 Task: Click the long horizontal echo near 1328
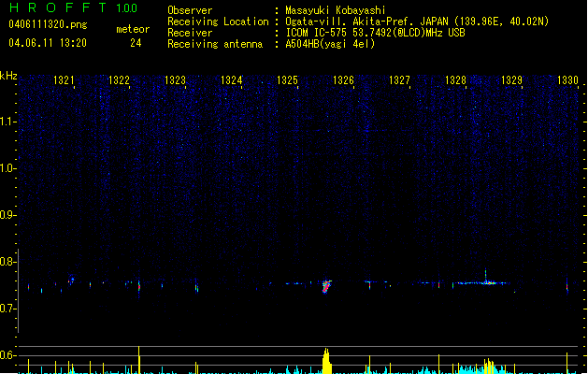click(x=481, y=283)
